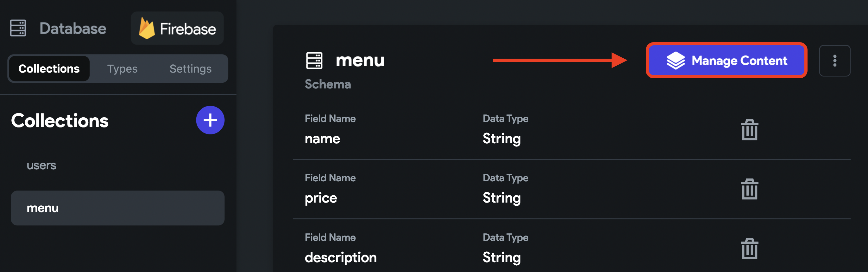Switch to the Collections tab
This screenshot has width=868, height=272.
tap(49, 68)
